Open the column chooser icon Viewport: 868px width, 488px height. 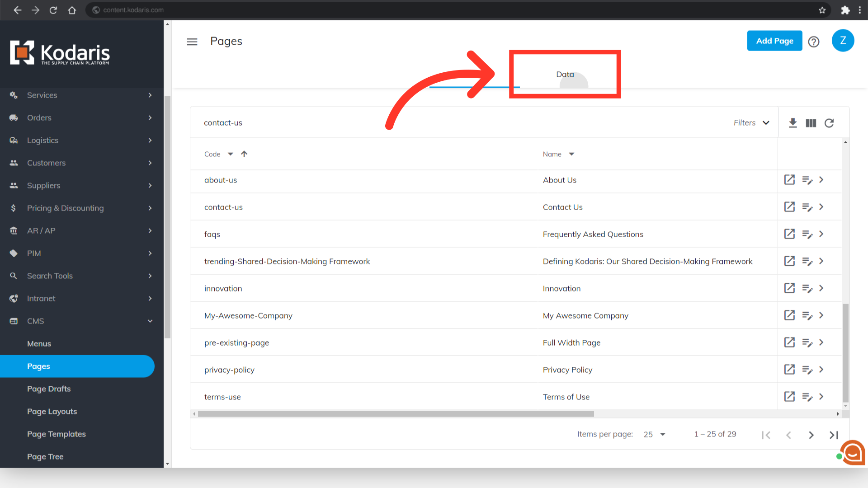tap(811, 123)
